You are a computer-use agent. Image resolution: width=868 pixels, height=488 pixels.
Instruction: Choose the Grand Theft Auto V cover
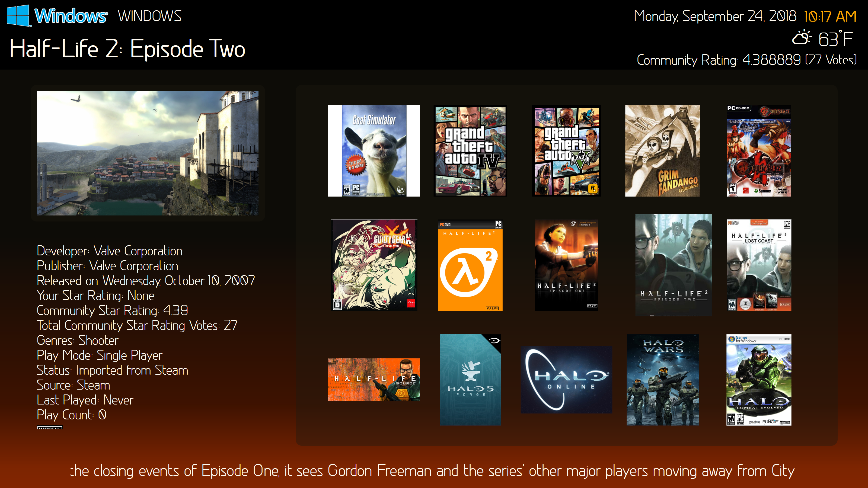pyautogui.click(x=566, y=150)
